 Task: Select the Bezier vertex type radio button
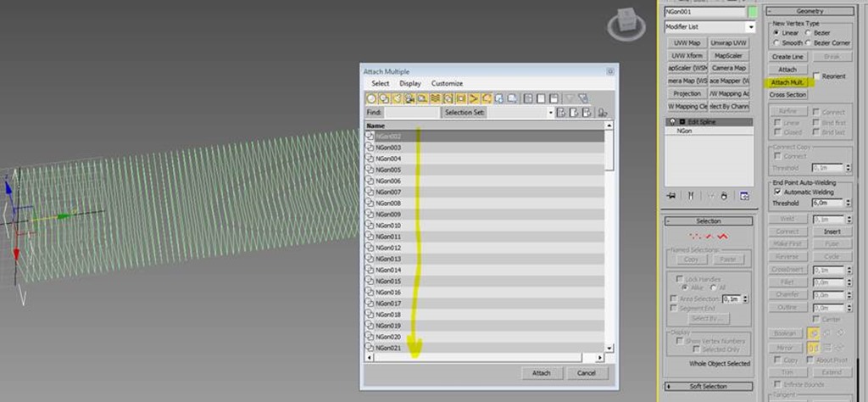point(808,32)
